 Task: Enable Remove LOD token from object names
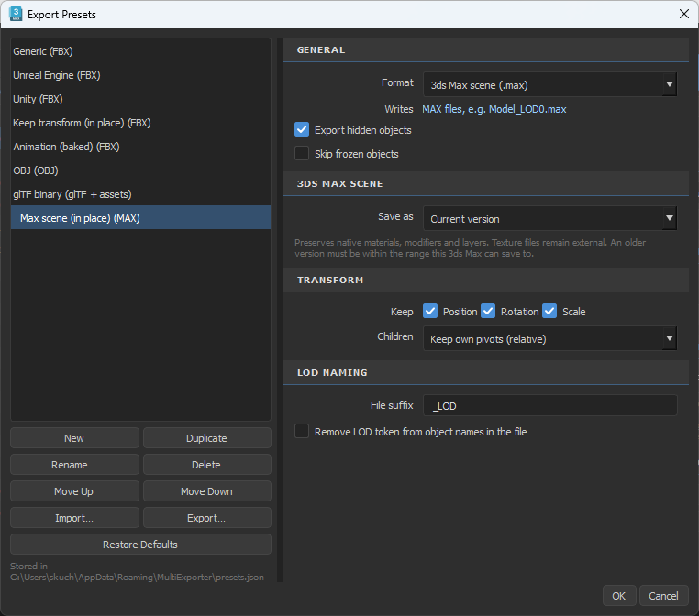(x=302, y=431)
